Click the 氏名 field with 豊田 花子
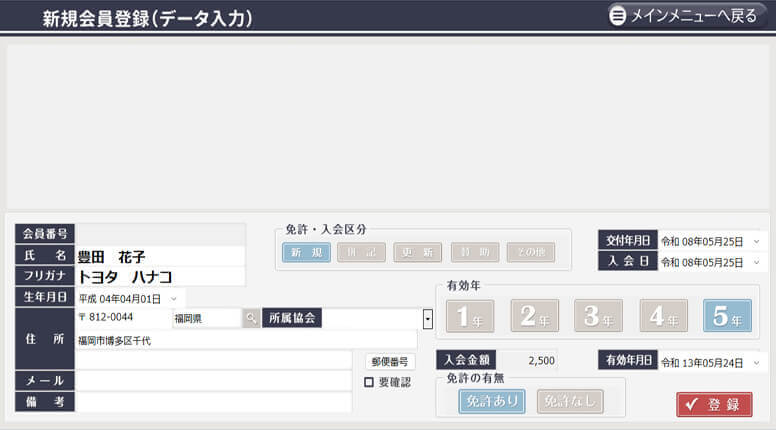 pos(160,256)
